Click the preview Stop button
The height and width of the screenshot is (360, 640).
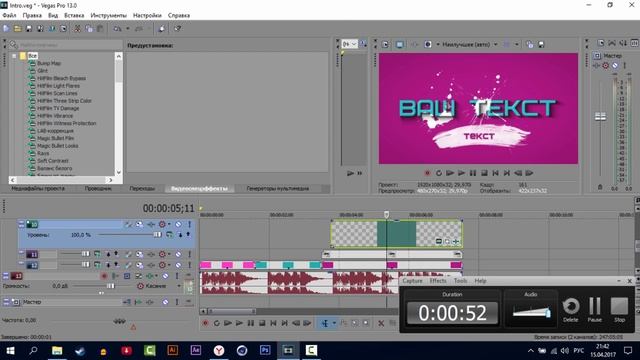click(x=484, y=173)
